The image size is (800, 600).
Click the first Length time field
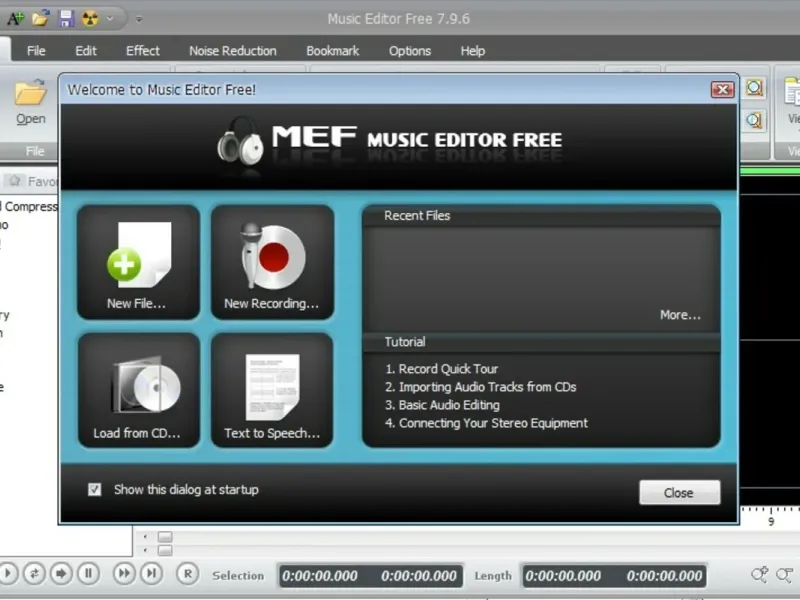(563, 576)
